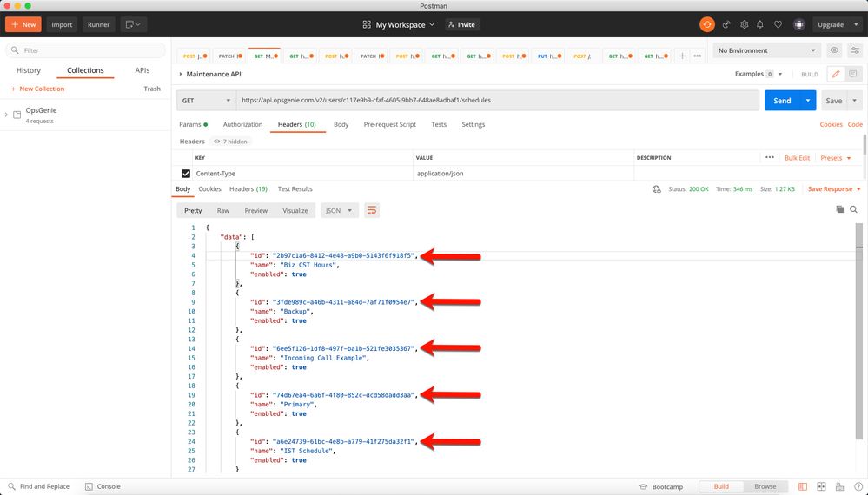The width and height of the screenshot is (868, 495).
Task: Open the response Headers (19) tab
Action: [248, 189]
